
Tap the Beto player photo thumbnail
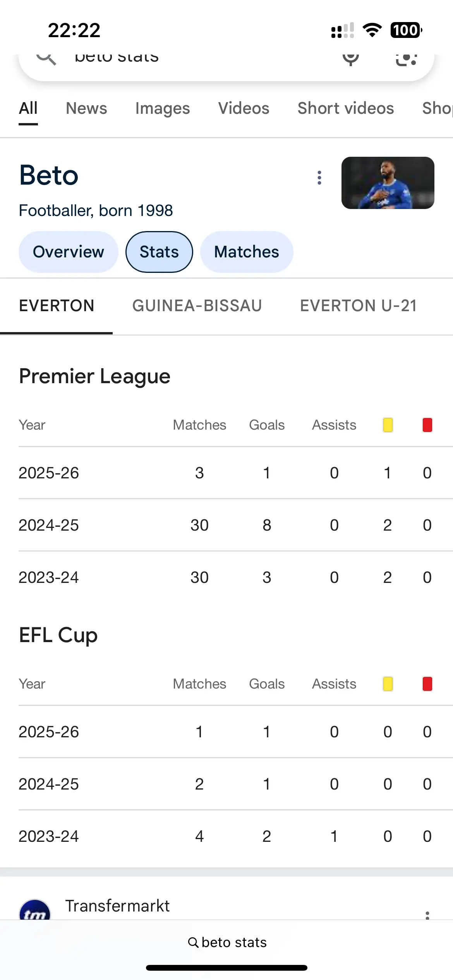(388, 183)
